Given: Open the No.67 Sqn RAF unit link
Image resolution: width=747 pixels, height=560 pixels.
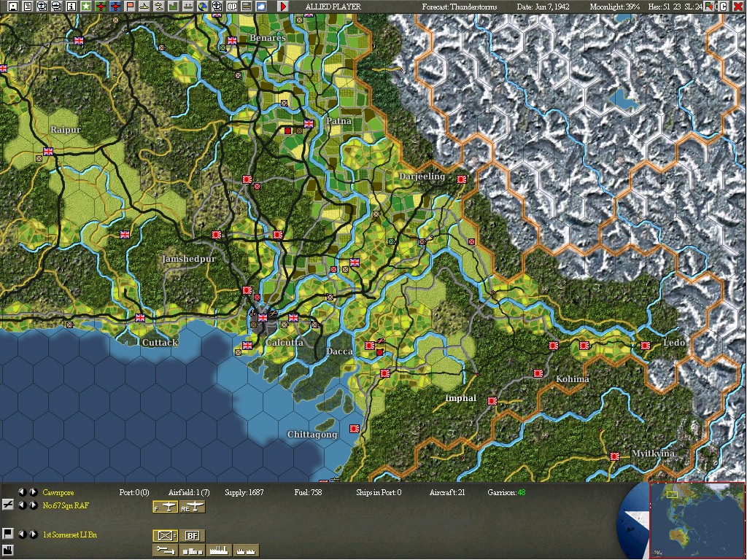Looking at the screenshot, I should [x=66, y=506].
